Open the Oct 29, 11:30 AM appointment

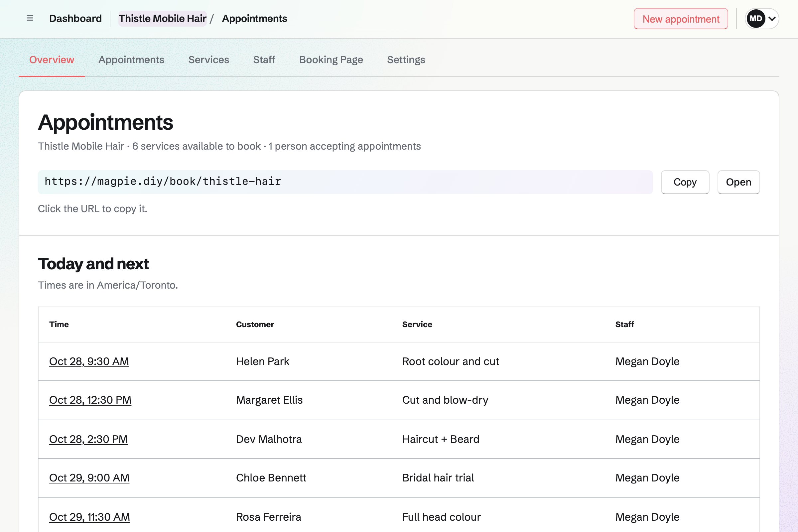[89, 517]
